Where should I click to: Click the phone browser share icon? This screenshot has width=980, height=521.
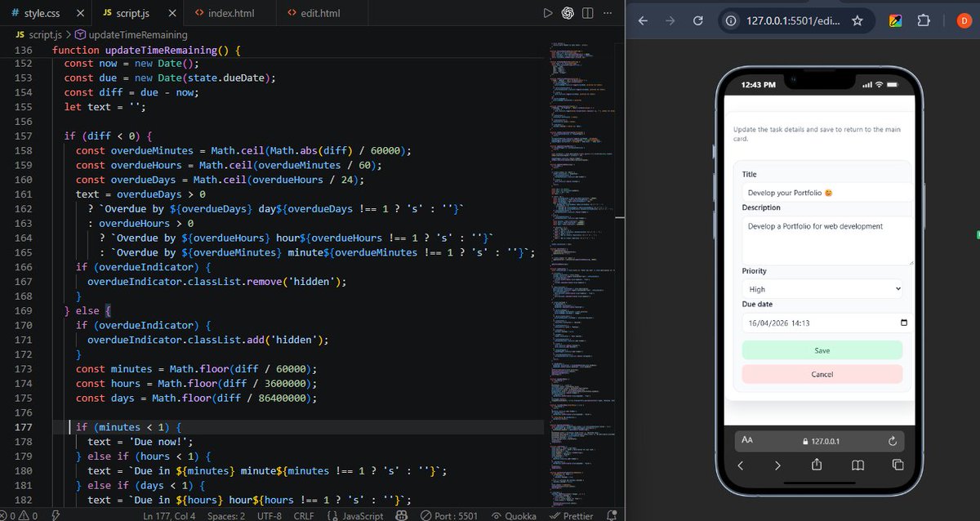tap(817, 465)
